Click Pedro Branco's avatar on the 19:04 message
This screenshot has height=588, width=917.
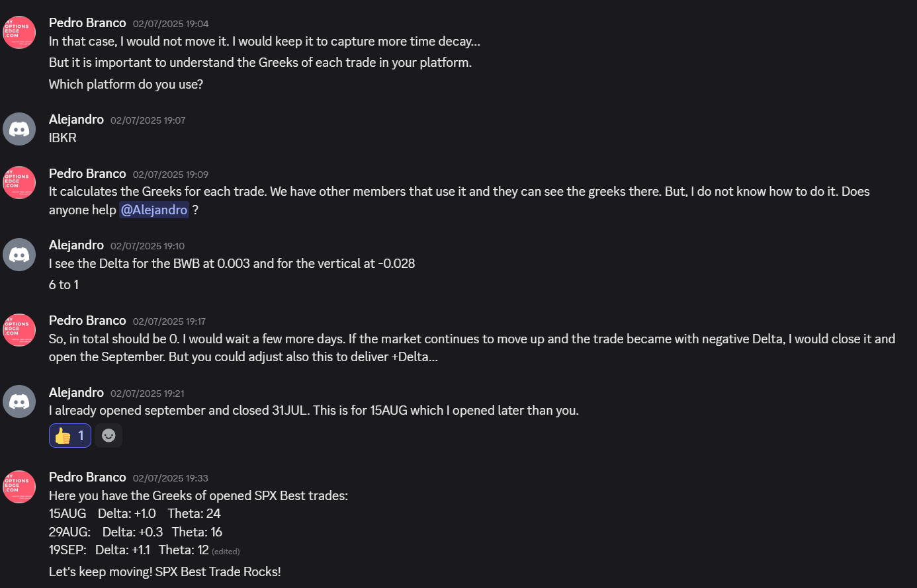click(19, 32)
